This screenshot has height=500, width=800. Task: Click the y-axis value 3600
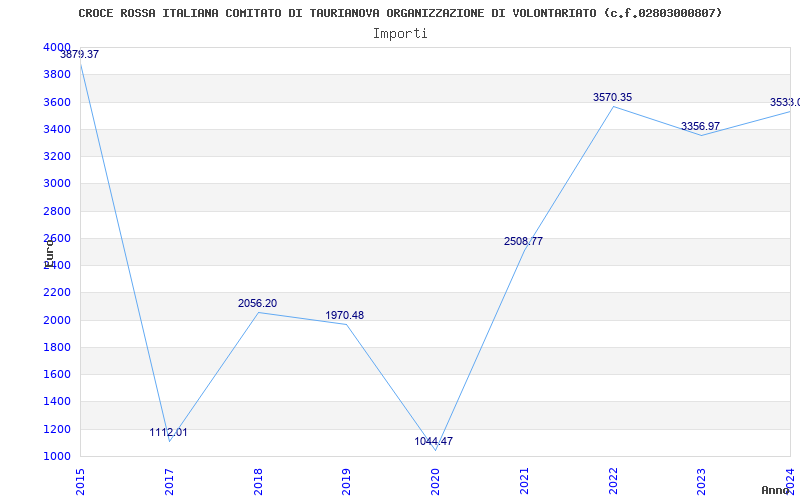point(57,102)
